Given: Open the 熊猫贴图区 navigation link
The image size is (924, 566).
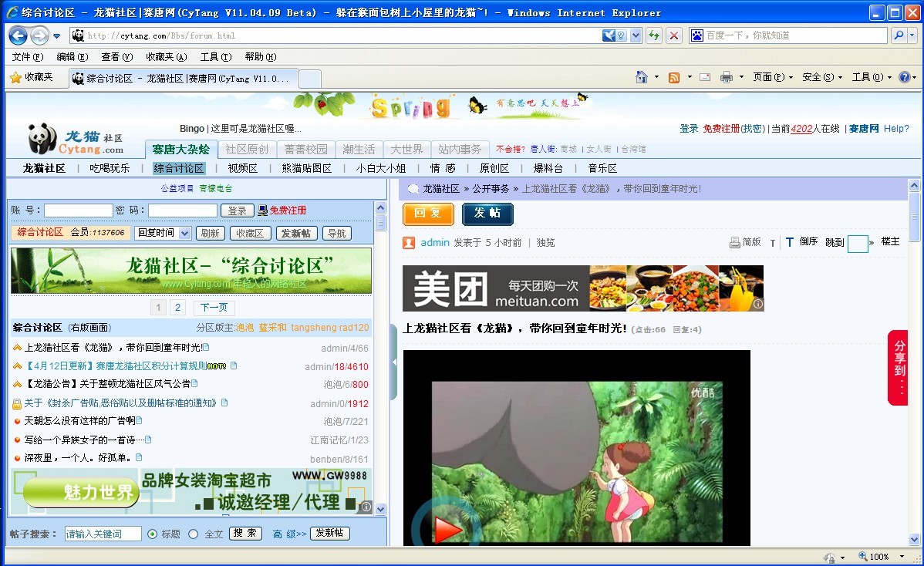Looking at the screenshot, I should pos(306,168).
